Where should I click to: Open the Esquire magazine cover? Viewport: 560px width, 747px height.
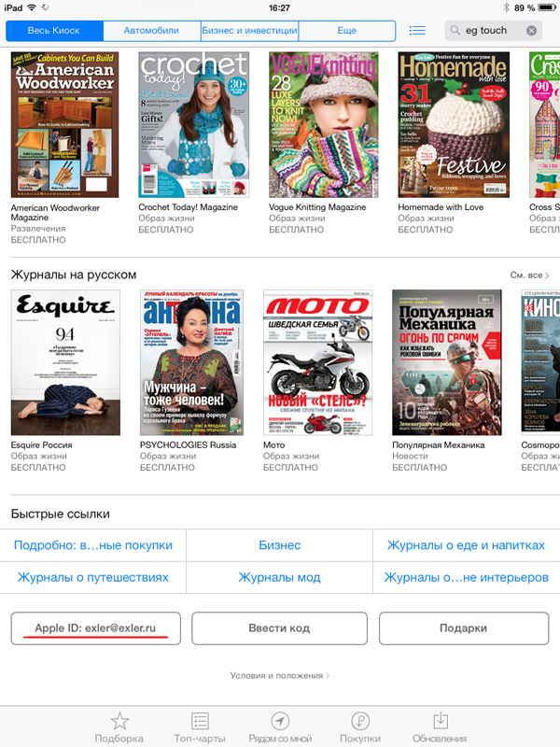pyautogui.click(x=65, y=362)
